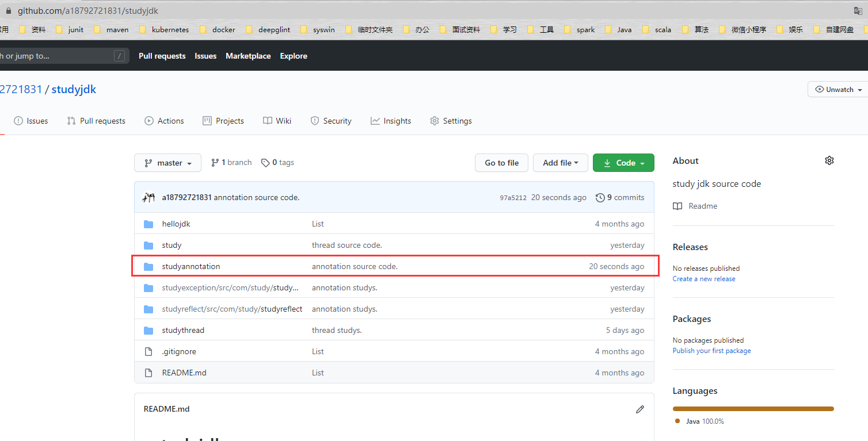Click 'thread source code.' commit message

pos(347,246)
